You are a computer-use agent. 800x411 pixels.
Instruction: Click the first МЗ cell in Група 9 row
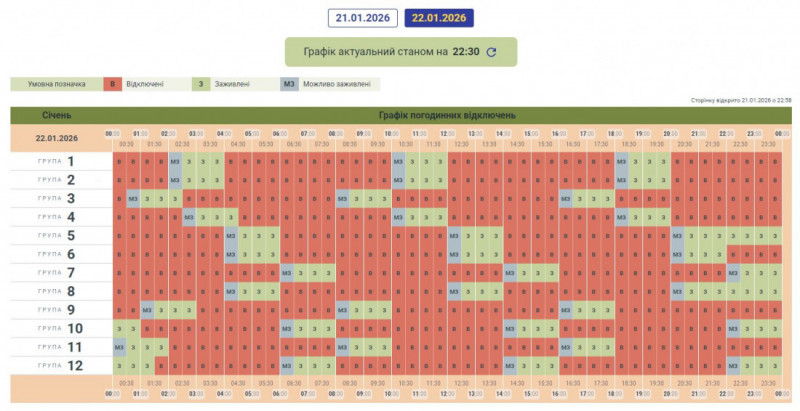coord(148,309)
